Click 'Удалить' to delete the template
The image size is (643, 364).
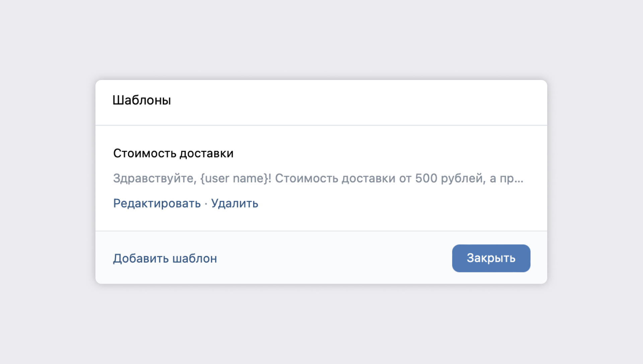click(234, 203)
